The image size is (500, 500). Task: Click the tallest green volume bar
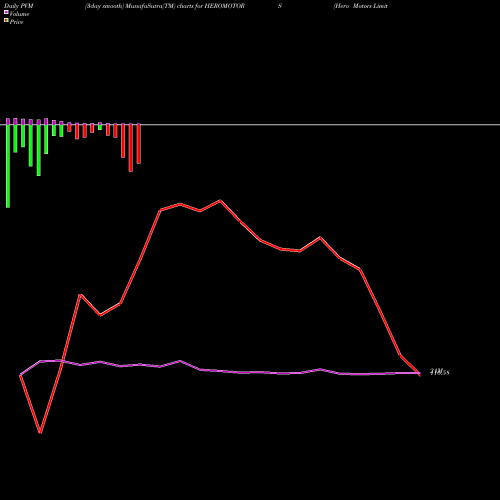(8, 166)
